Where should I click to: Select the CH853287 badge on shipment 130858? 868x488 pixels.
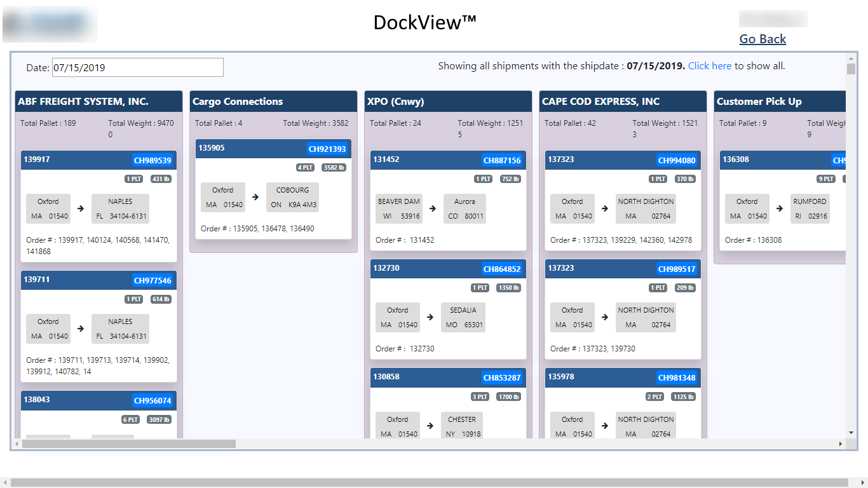click(x=503, y=377)
